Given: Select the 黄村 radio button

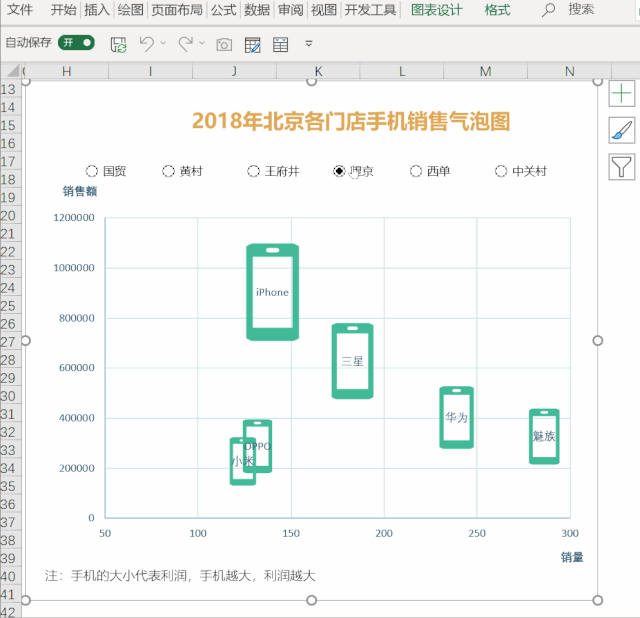Looking at the screenshot, I should click(x=168, y=171).
